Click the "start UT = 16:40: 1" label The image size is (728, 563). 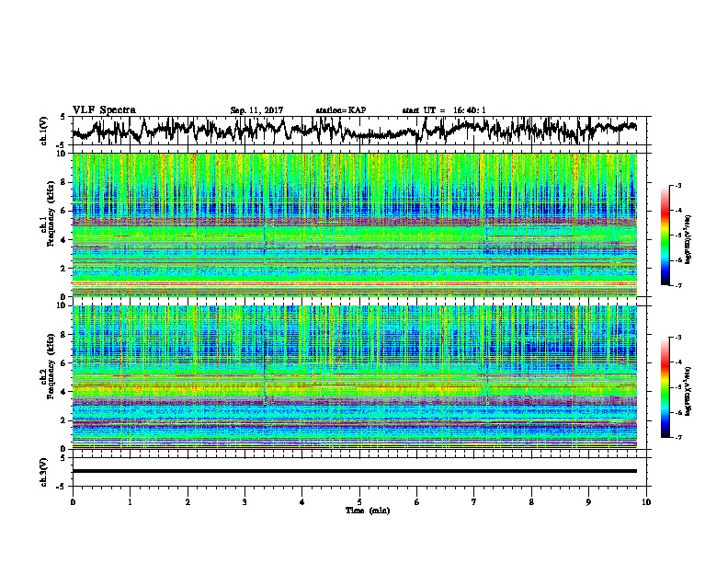coord(444,110)
